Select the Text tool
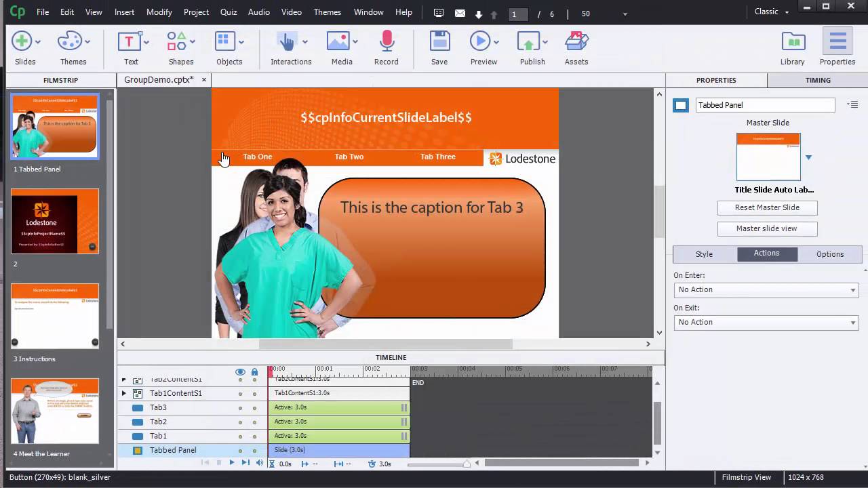Viewport: 868px width, 488px height. pyautogui.click(x=129, y=41)
